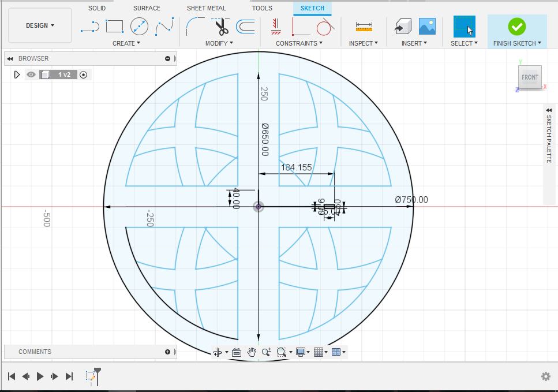Select the Circle sketch tool

tap(139, 27)
